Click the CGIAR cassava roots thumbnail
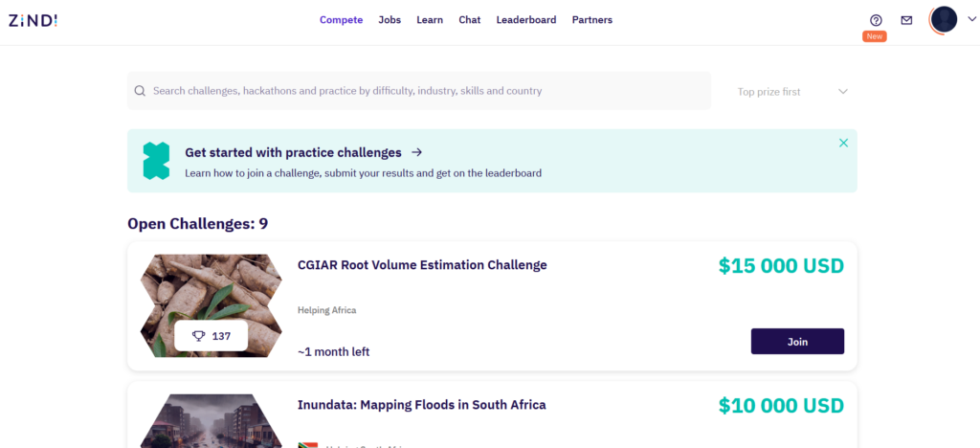The image size is (980, 448). pyautogui.click(x=211, y=287)
